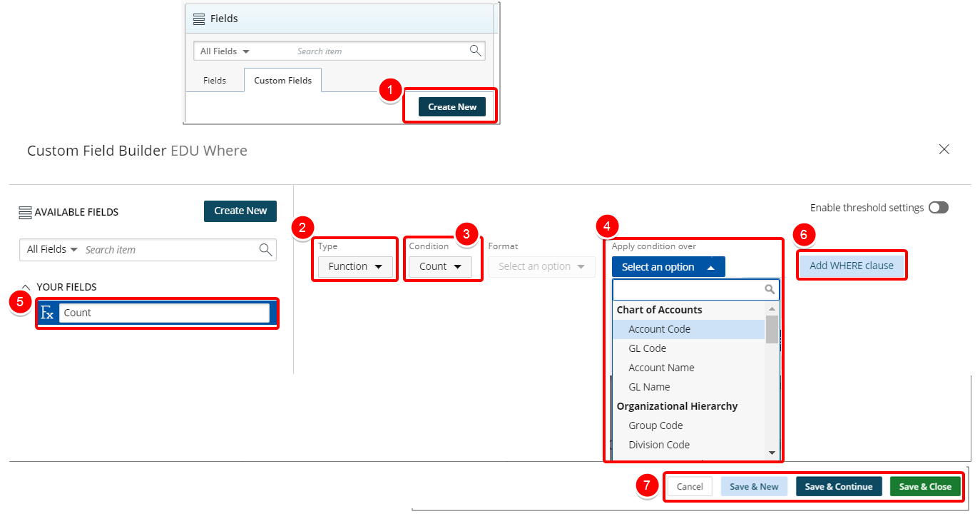Collapse the Apply condition over dropdown
This screenshot has width=980, height=519.
(668, 267)
